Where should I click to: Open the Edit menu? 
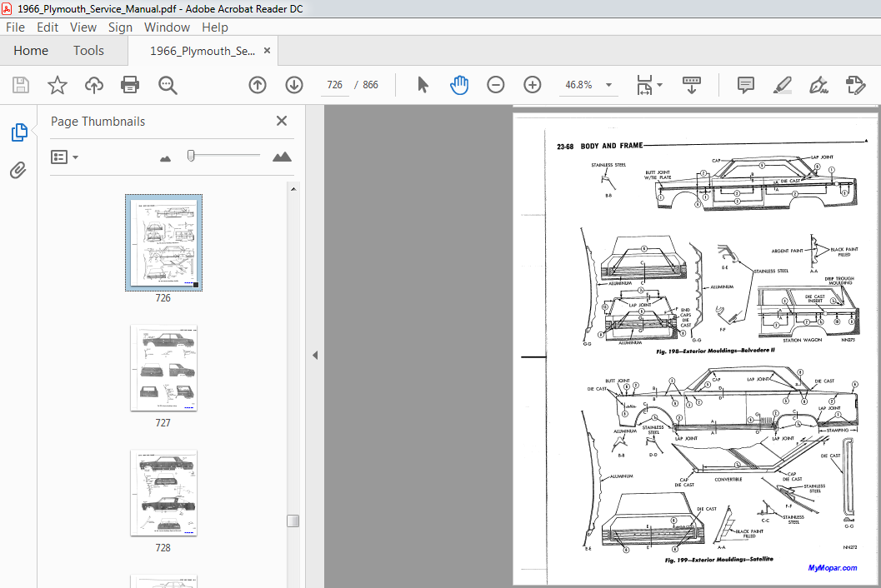48,27
